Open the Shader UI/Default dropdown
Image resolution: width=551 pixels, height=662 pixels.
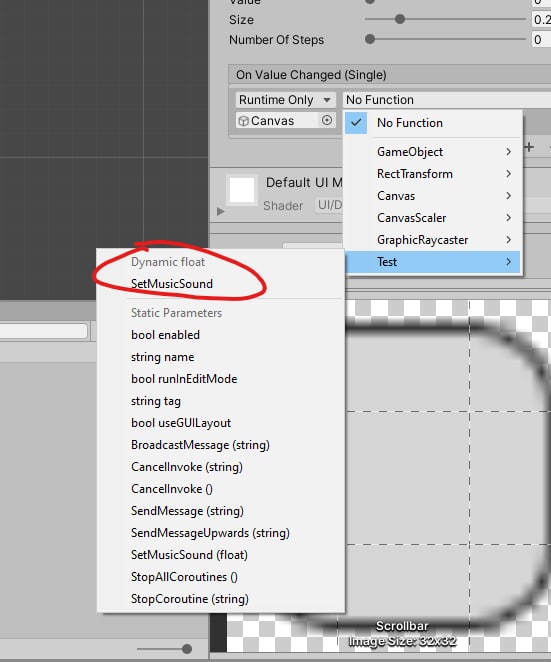point(328,205)
